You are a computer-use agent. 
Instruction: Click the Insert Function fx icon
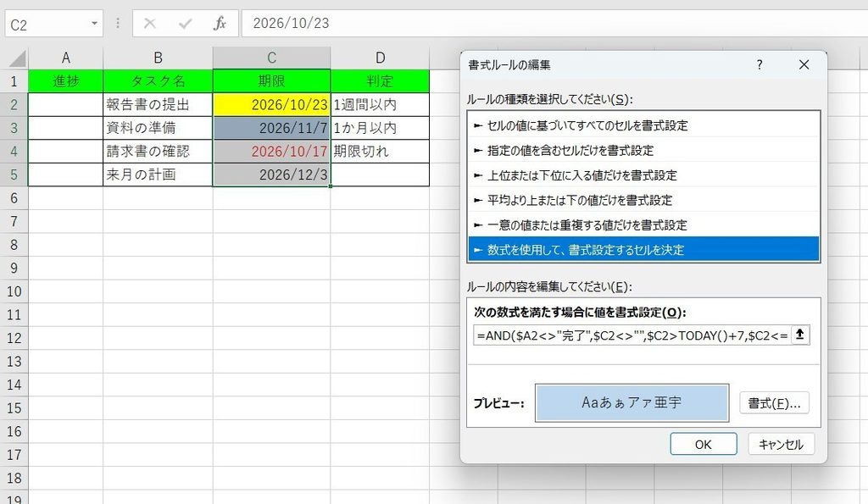220,23
